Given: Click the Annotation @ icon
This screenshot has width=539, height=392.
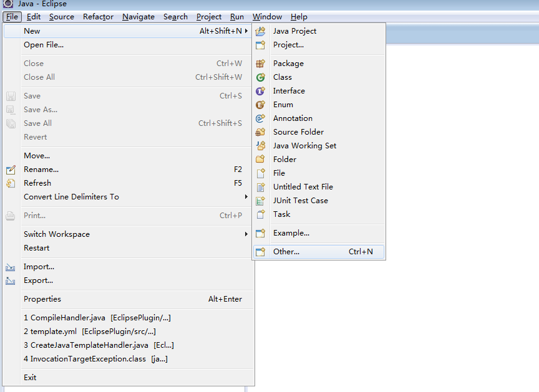Looking at the screenshot, I should (x=261, y=118).
